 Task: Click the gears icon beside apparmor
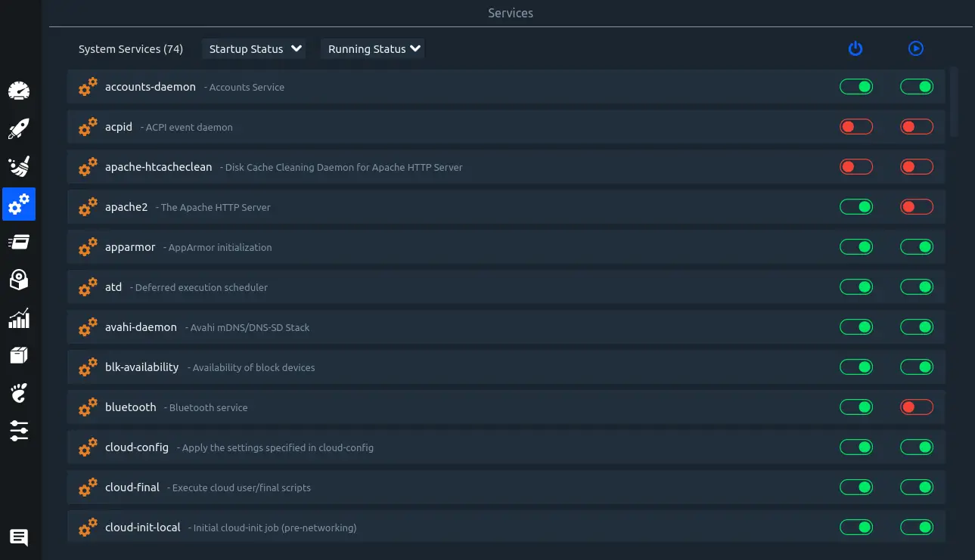click(x=88, y=247)
